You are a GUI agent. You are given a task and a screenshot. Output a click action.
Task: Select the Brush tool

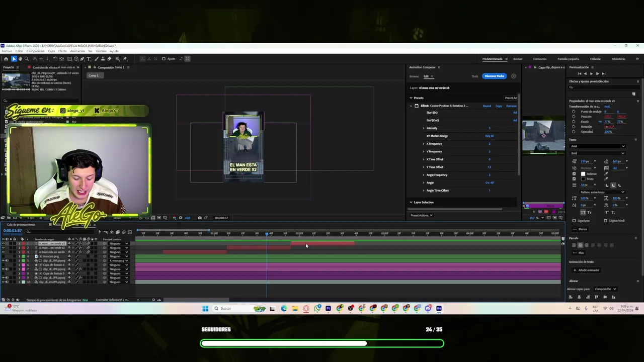coord(97,59)
